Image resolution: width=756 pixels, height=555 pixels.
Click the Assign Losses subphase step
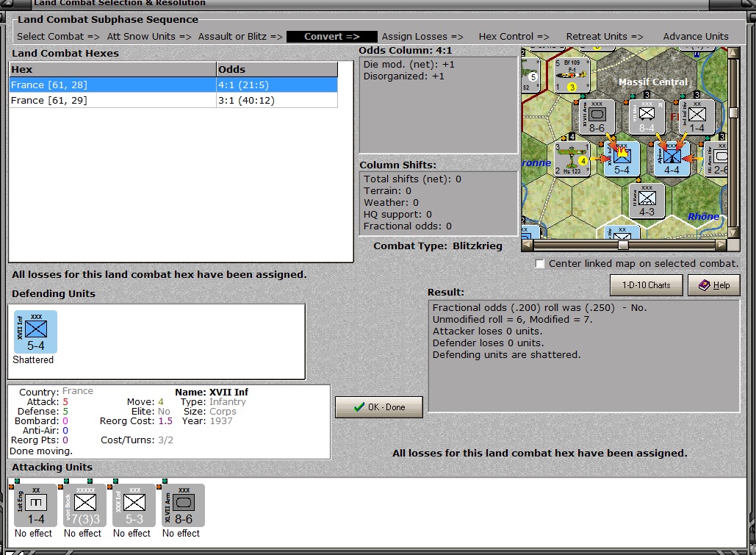tap(422, 37)
